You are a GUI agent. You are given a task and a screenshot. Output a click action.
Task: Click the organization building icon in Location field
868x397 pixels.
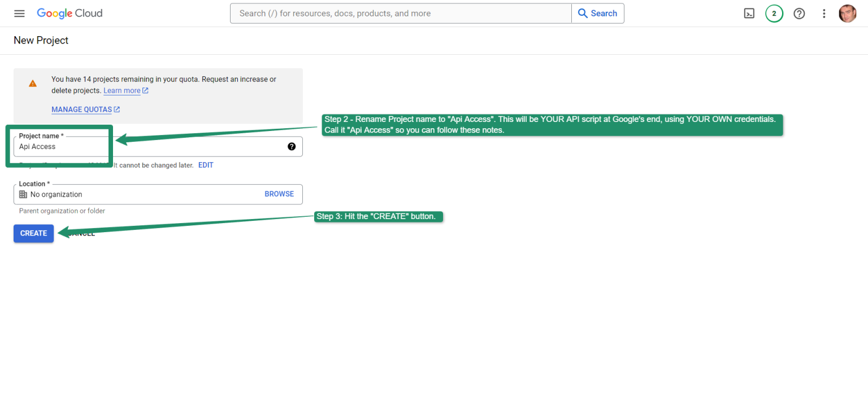click(x=21, y=194)
